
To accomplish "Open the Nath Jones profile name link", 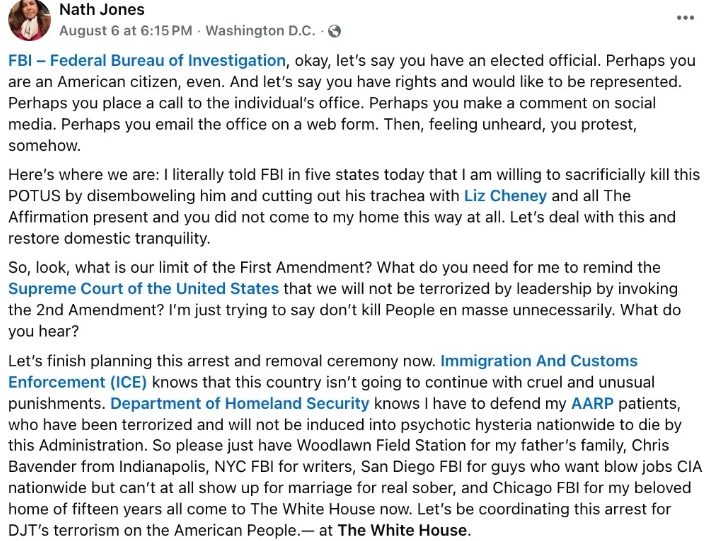I will point(101,11).
